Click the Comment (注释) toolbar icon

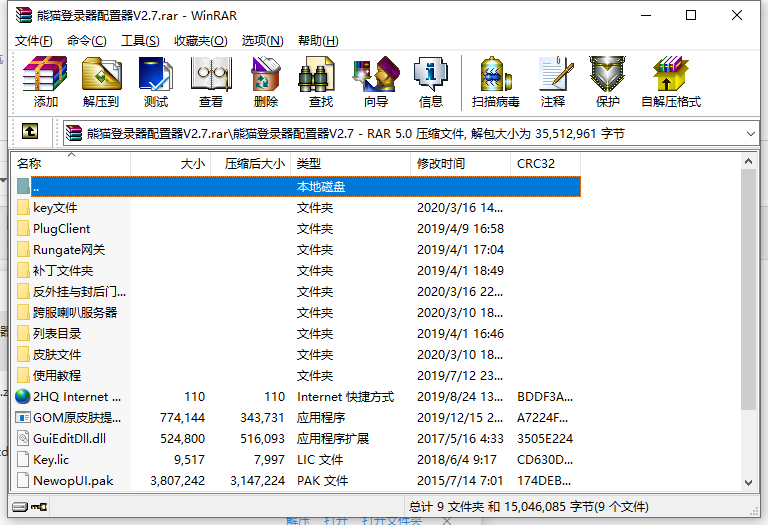[556, 73]
